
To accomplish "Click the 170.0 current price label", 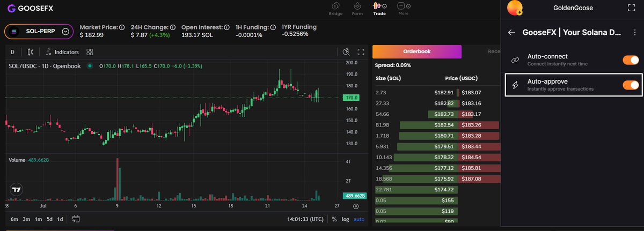I will (x=352, y=98).
